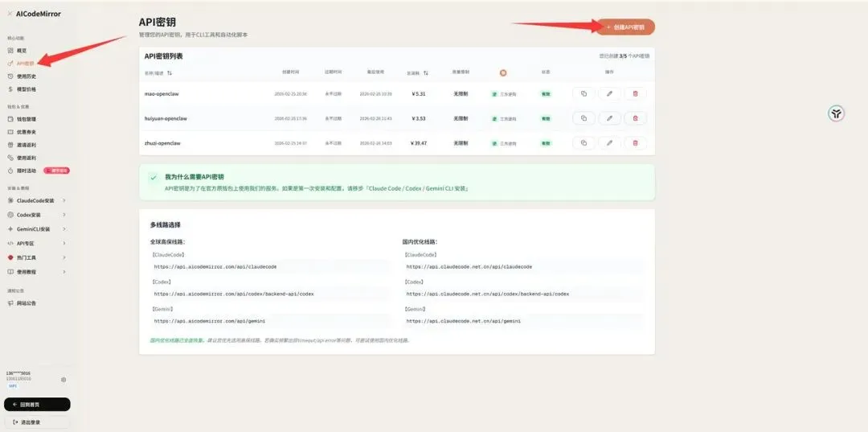Open 概览 overview page in sidebar
This screenshot has height=432, width=868.
click(23, 51)
